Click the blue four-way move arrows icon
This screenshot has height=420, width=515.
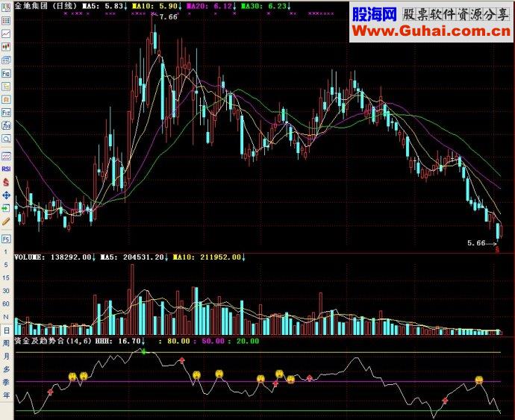point(6,195)
